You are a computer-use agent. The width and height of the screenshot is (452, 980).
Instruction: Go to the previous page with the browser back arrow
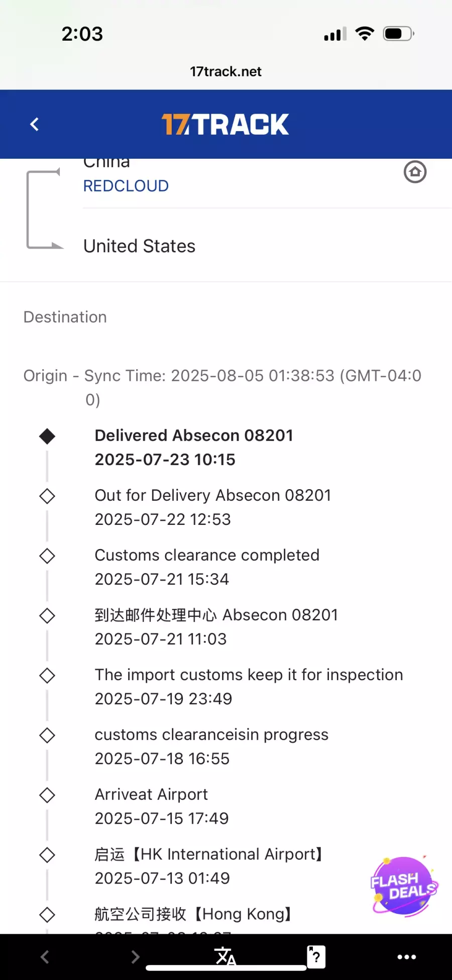45,957
